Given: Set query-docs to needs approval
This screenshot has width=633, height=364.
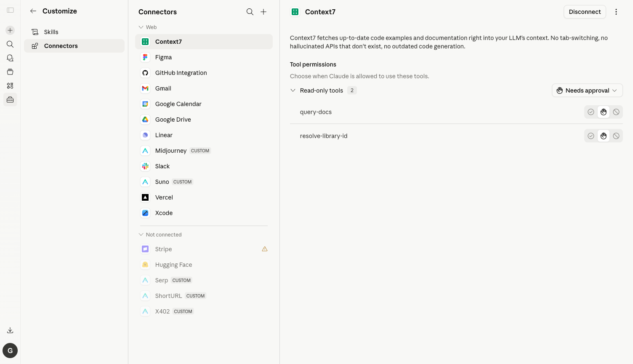Looking at the screenshot, I should tap(604, 112).
